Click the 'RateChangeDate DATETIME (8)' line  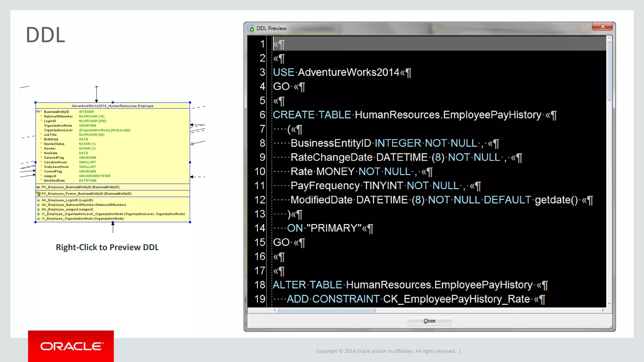397,157
